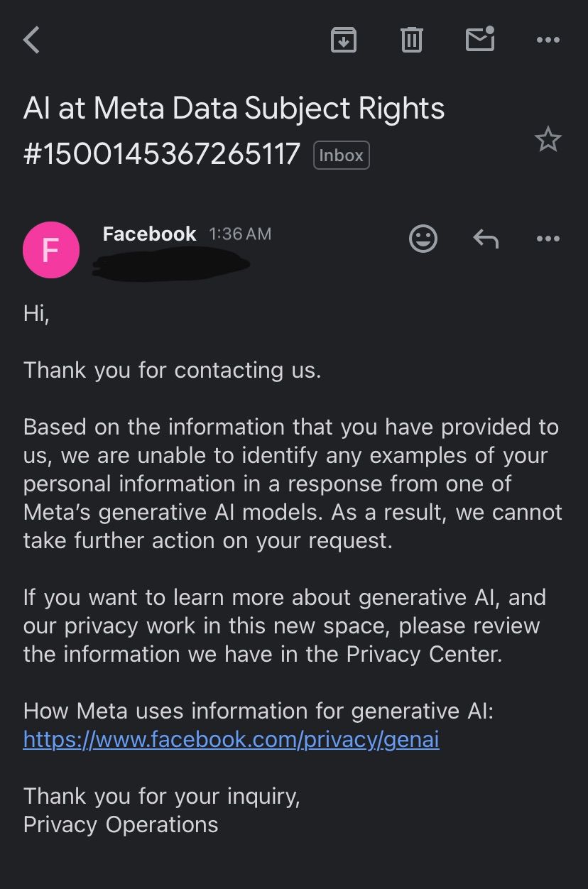This screenshot has width=588, height=889.
Task: Open the top toolbar more options menu
Action: [548, 40]
